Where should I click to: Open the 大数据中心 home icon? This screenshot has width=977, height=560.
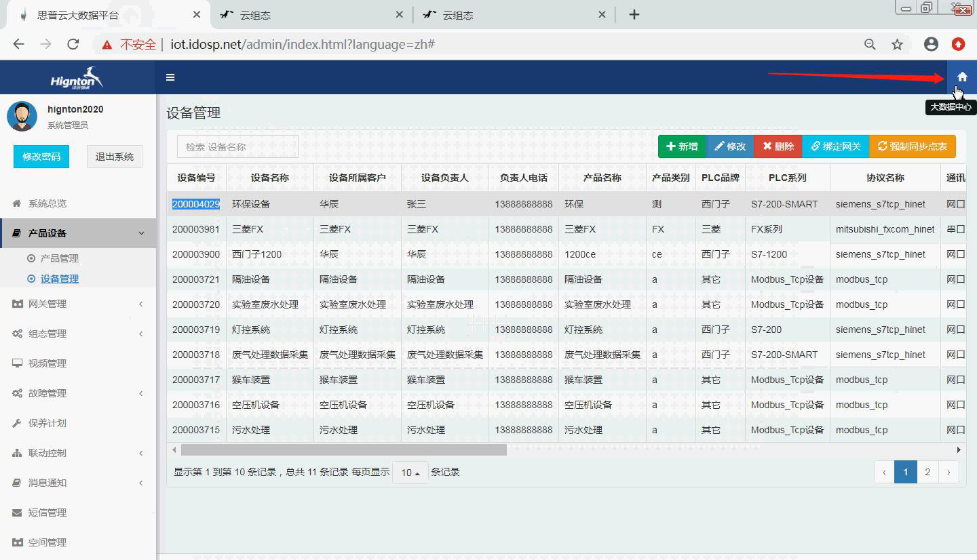pos(961,77)
